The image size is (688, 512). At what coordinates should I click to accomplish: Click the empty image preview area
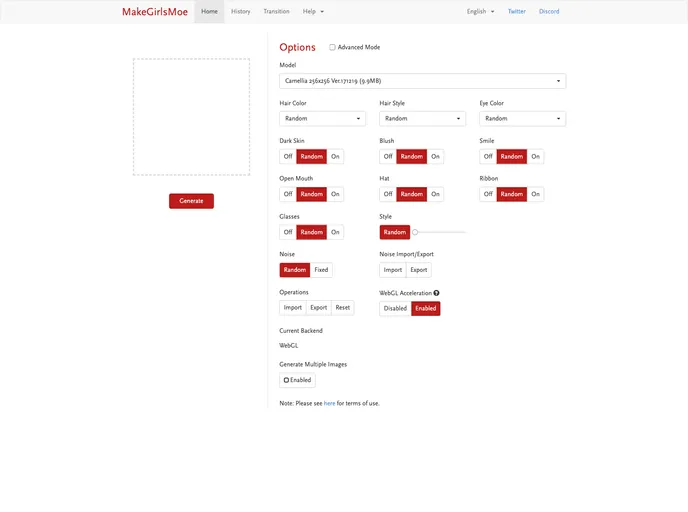coord(191,117)
